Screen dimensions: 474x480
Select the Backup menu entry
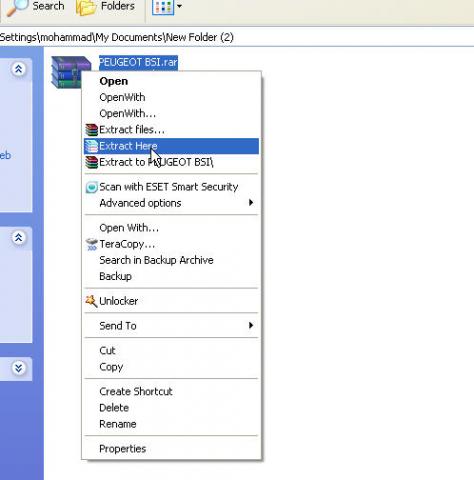171,276
